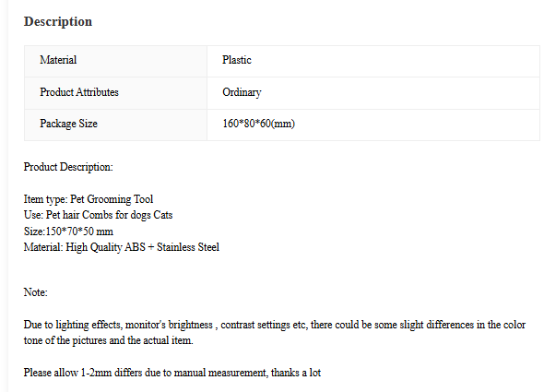This screenshot has width=544, height=392.
Task: Click the 1-2mm manual measurement note
Action: [172, 373]
